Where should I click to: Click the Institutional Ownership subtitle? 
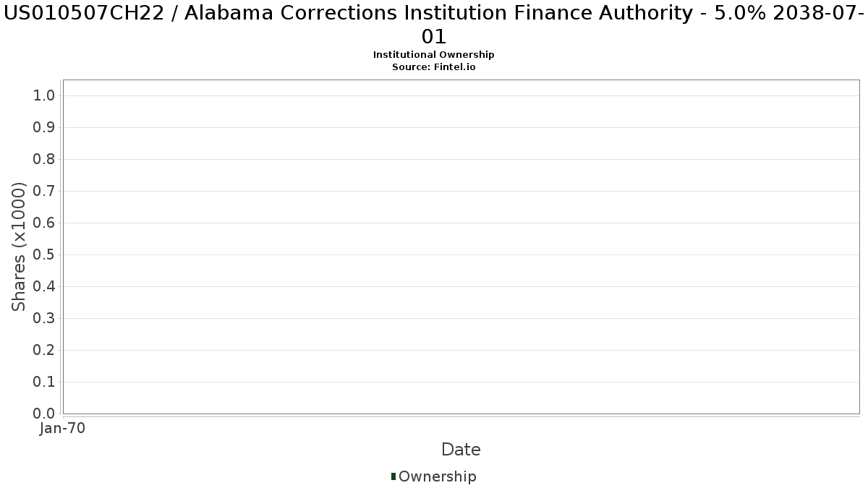(433, 55)
